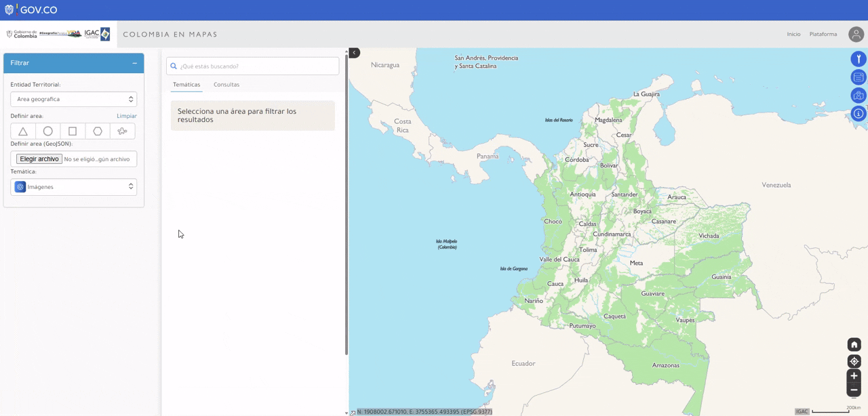The image size is (868, 416).
Task: Reset map to home extent
Action: [x=854, y=345]
